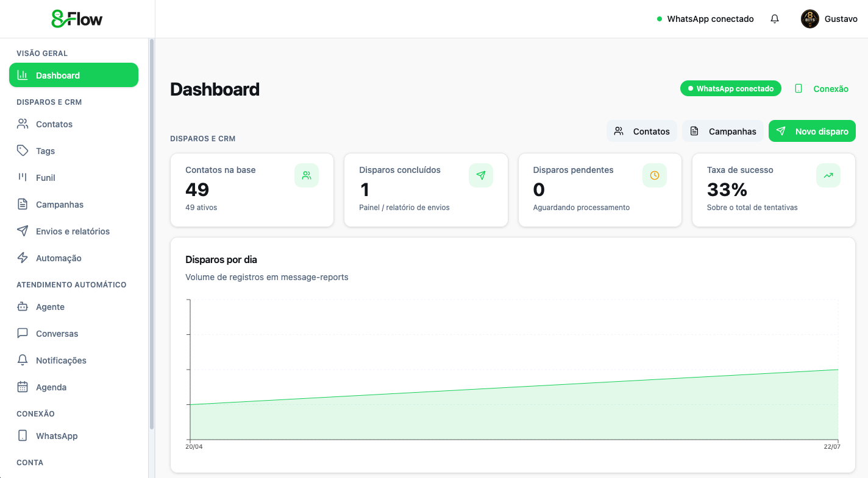Click the Agente robot icon
Image resolution: width=868 pixels, height=478 pixels.
[x=23, y=306]
